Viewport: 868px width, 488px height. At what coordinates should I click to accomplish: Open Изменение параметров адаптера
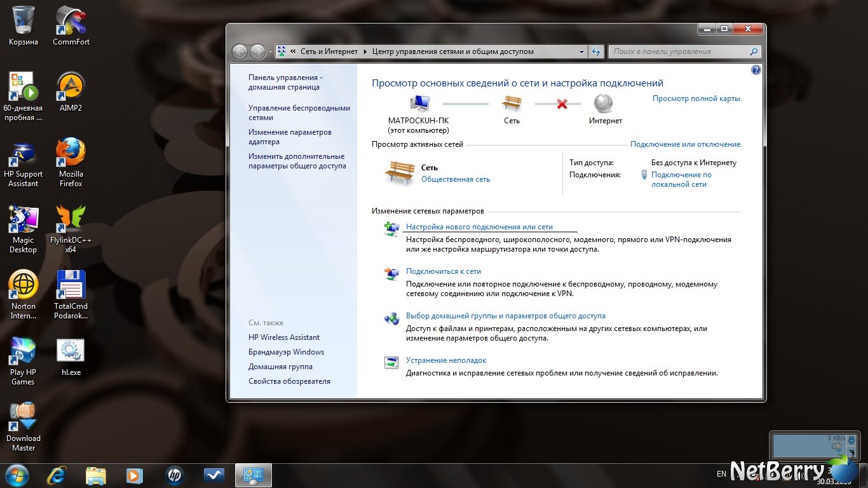tap(290, 137)
